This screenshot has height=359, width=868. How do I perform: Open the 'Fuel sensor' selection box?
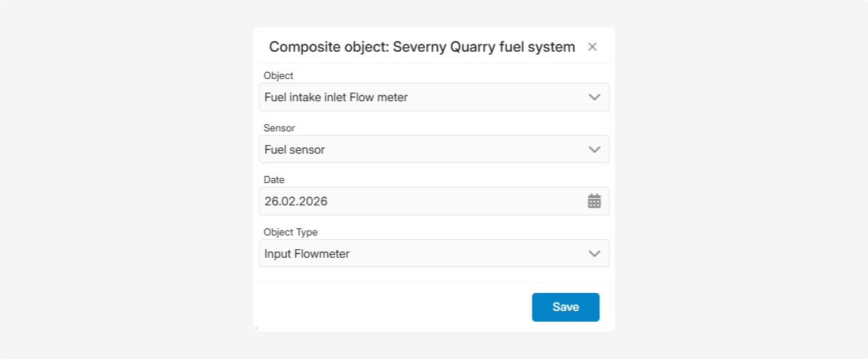tap(424, 149)
